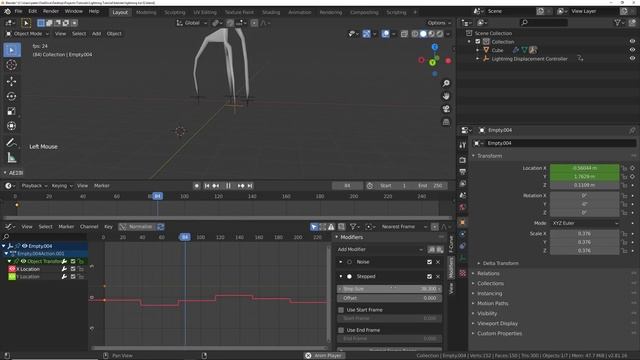Click the Location X value field
This screenshot has height=360, width=640.
584,168
